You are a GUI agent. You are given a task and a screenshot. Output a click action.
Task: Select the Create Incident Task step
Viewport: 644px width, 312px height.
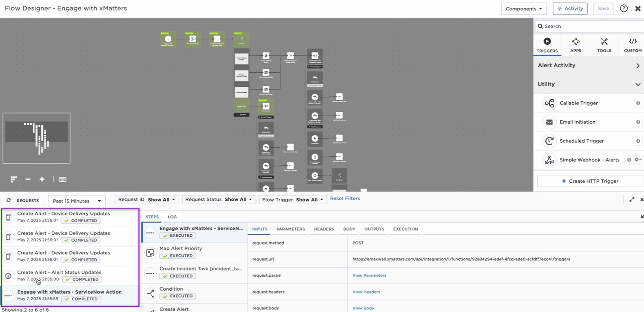click(195, 273)
